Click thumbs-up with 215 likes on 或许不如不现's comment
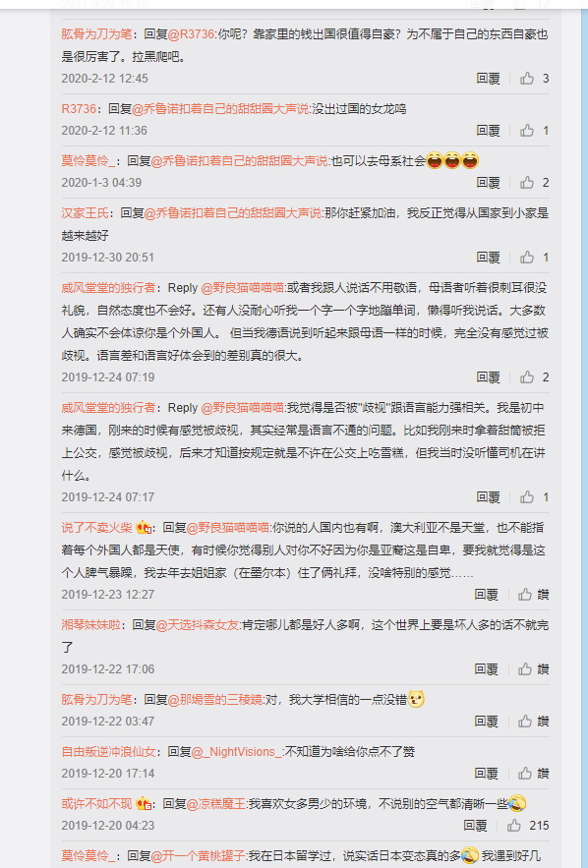Screen dimensions: 588x868 click(514, 826)
